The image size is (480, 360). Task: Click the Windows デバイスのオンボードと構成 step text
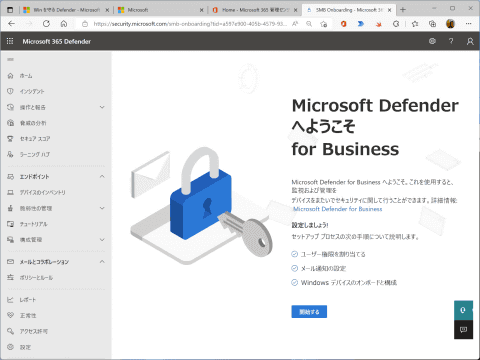(x=349, y=283)
